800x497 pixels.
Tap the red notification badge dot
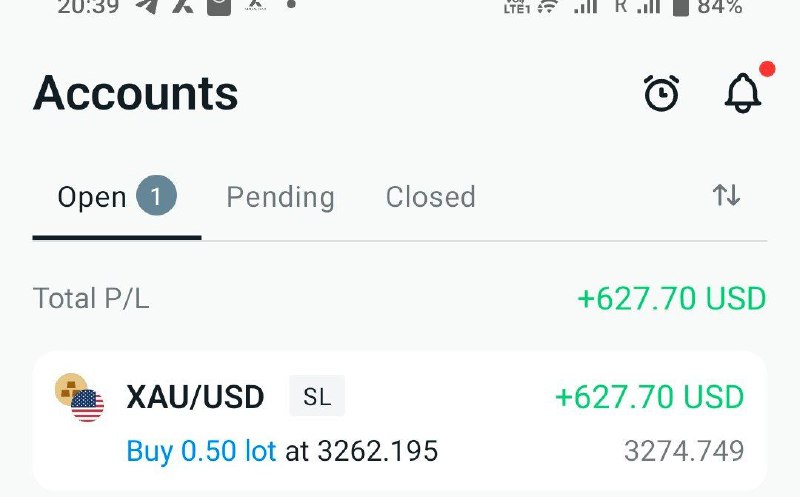(767, 68)
